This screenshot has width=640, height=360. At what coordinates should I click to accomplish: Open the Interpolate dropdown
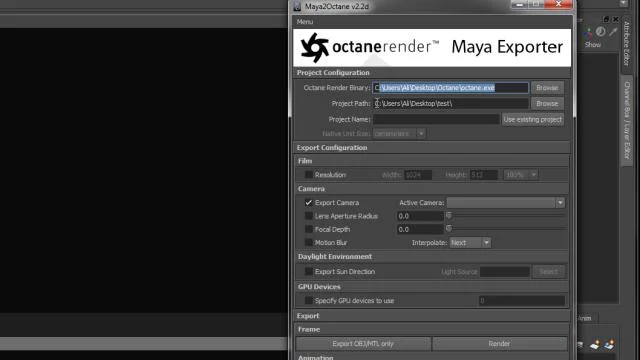click(x=470, y=243)
